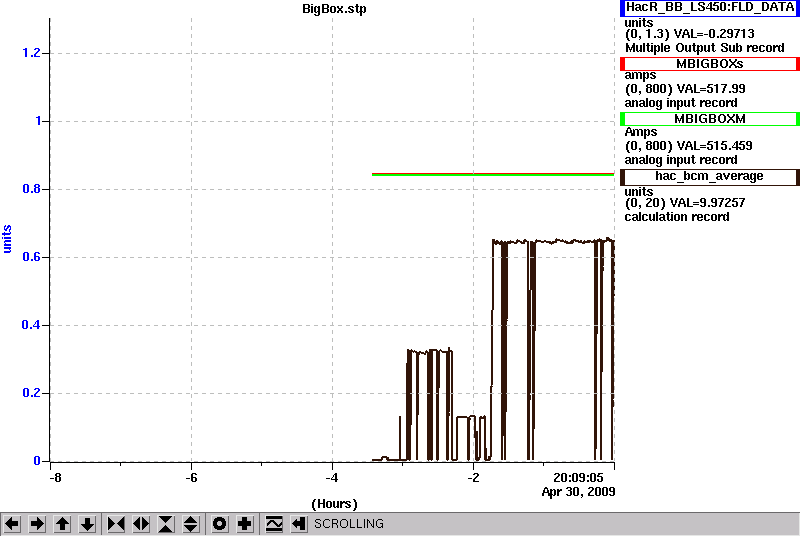The width and height of the screenshot is (800, 536).
Task: Zoom out vertically (up-down triangles icon)
Action: coord(191,524)
